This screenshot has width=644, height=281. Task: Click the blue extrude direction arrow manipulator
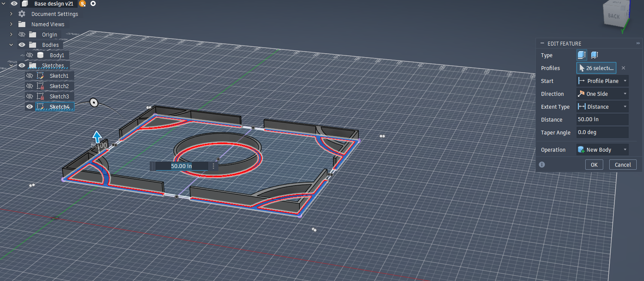[x=97, y=137]
